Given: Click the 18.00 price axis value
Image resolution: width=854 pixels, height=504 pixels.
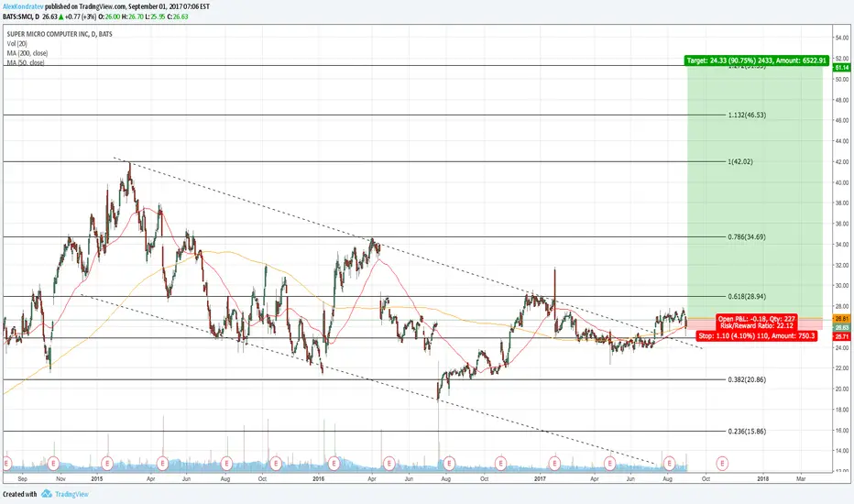Looking at the screenshot, I should pos(841,410).
